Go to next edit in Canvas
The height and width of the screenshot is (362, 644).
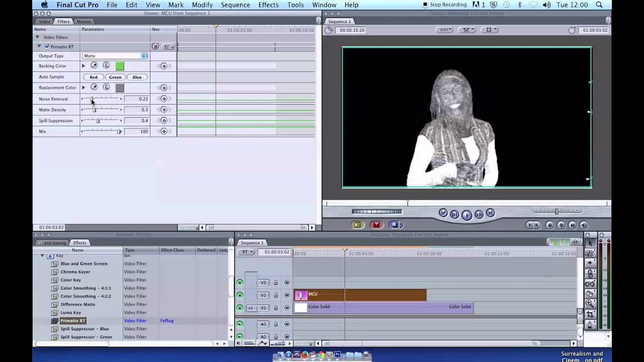(490, 213)
